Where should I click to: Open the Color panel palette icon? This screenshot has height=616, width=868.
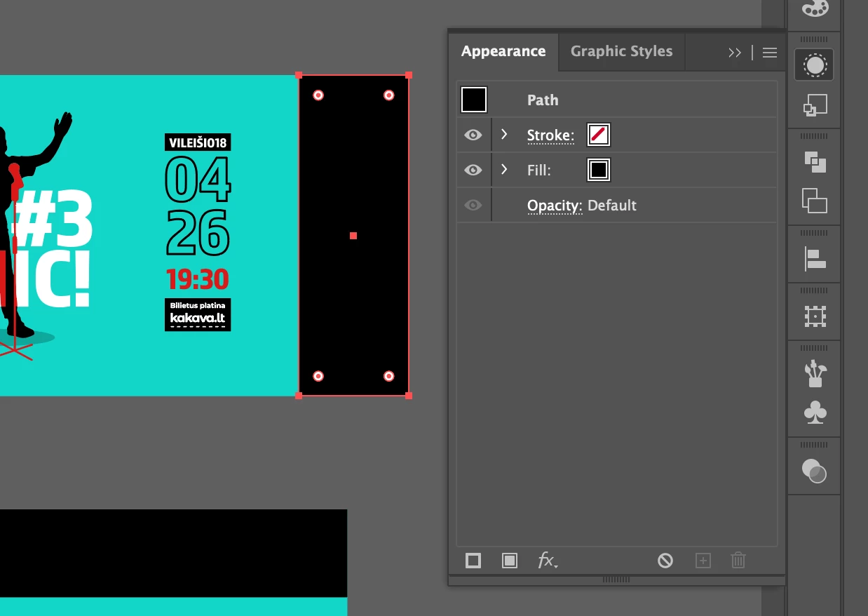[815, 8]
